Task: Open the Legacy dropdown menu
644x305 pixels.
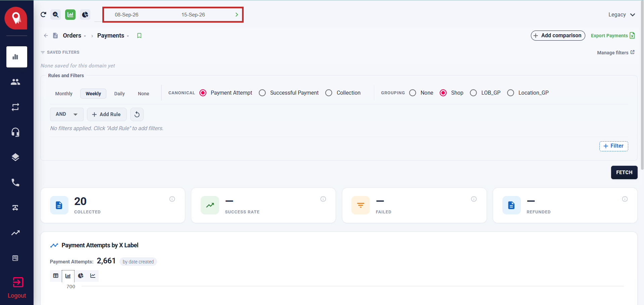Action: tap(622, 15)
